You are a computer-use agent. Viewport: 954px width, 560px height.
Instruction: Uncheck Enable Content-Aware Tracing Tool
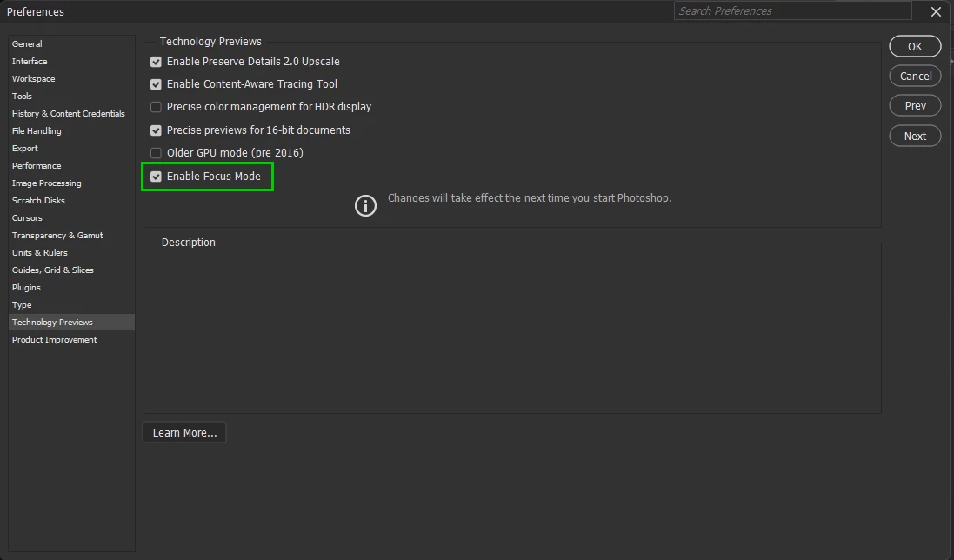click(156, 83)
